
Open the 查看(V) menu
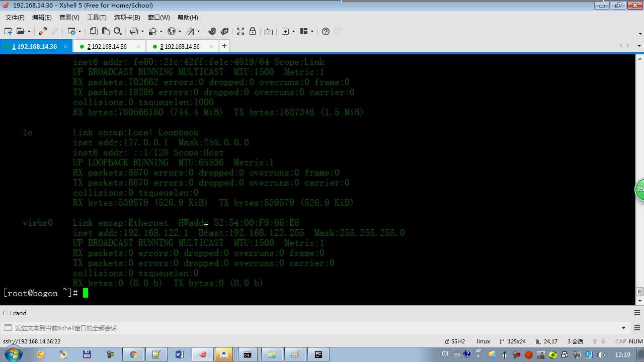pyautogui.click(x=69, y=17)
